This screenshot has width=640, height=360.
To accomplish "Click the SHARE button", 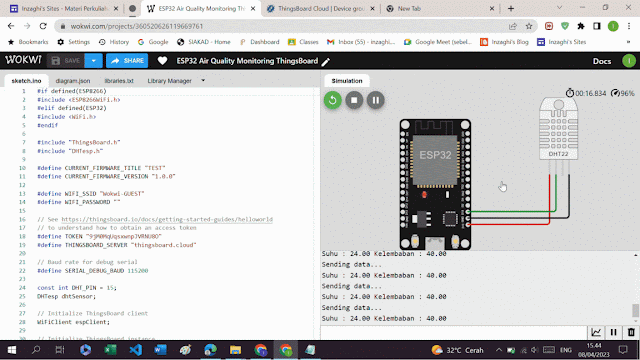I will pyautogui.click(x=127, y=61).
